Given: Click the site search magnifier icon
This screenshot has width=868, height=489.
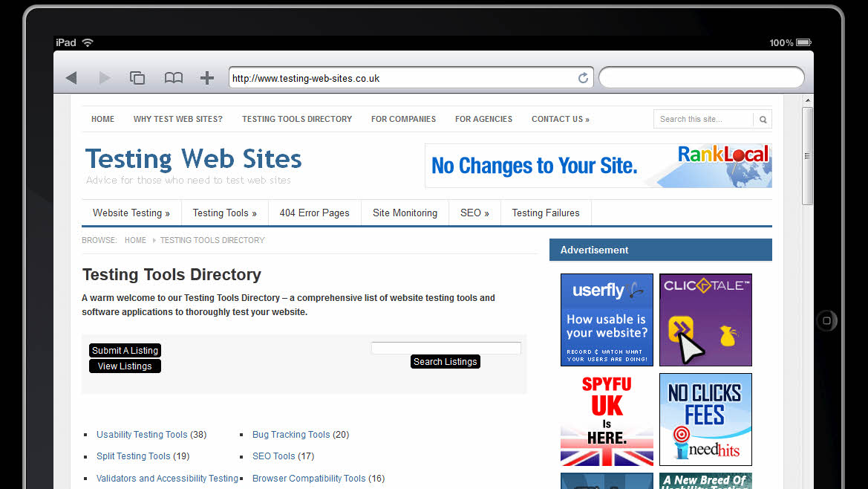Looking at the screenshot, I should pyautogui.click(x=763, y=120).
